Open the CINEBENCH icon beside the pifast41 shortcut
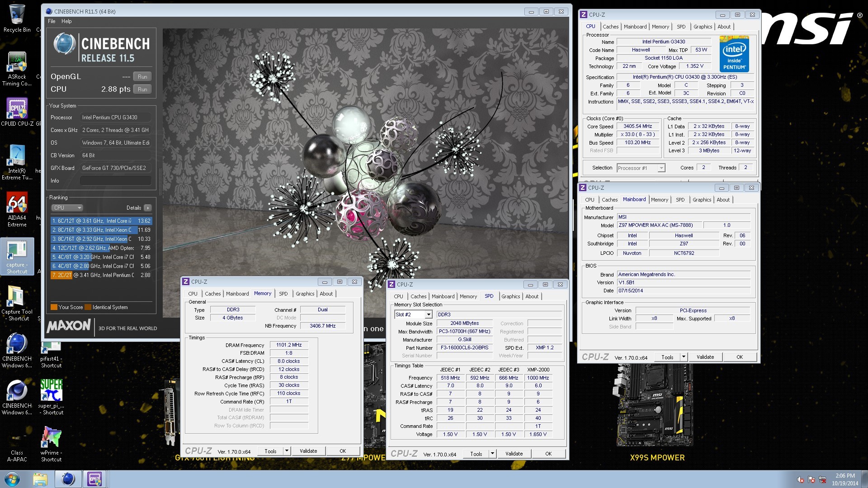This screenshot has width=868, height=488. [17, 351]
